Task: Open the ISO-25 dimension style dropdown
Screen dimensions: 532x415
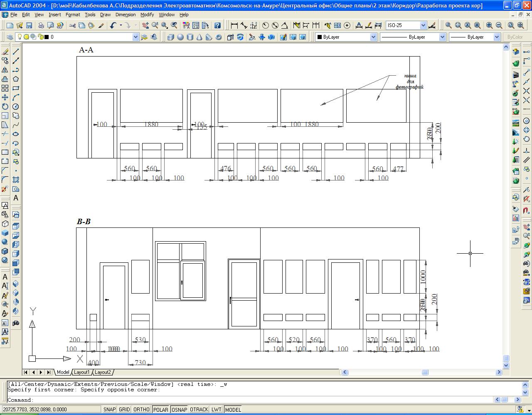Action: pyautogui.click(x=423, y=25)
